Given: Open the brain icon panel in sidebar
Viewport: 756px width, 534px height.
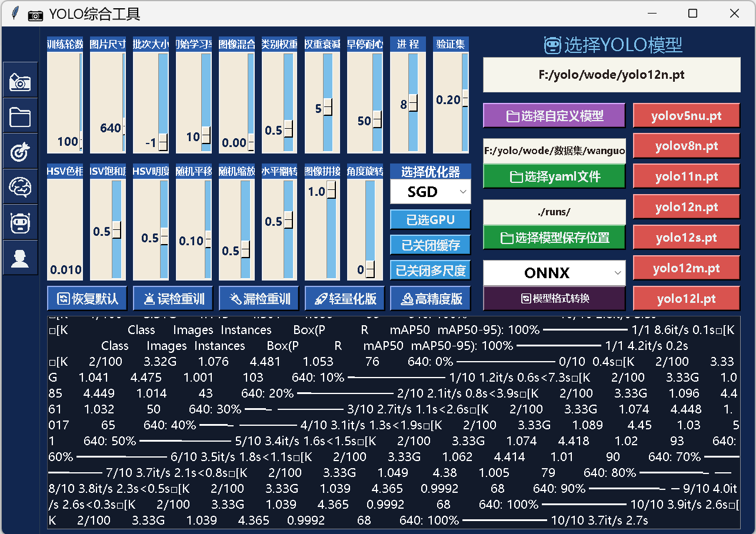Looking at the screenshot, I should 20,188.
